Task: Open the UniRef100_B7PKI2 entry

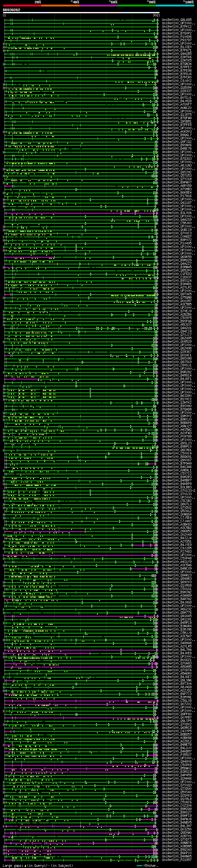Action: [x=177, y=26]
